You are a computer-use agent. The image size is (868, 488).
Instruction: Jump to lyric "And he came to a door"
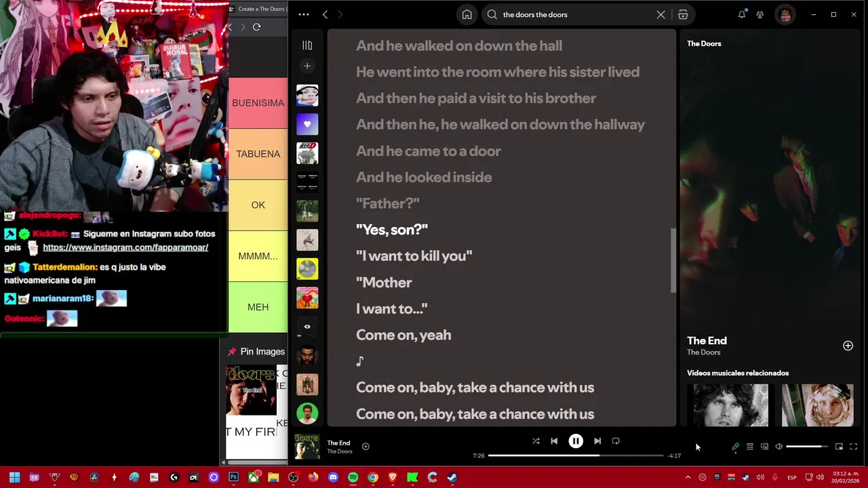pyautogui.click(x=429, y=150)
